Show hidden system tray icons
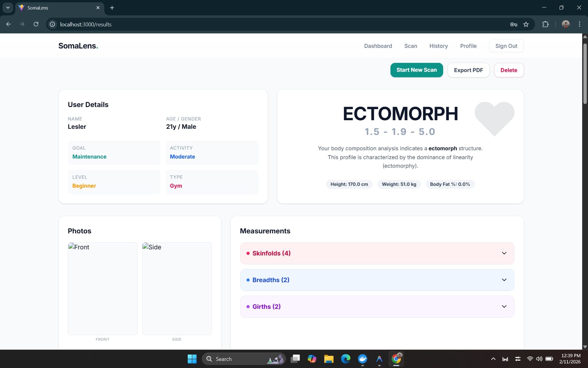Image resolution: width=588 pixels, height=368 pixels. (493, 359)
